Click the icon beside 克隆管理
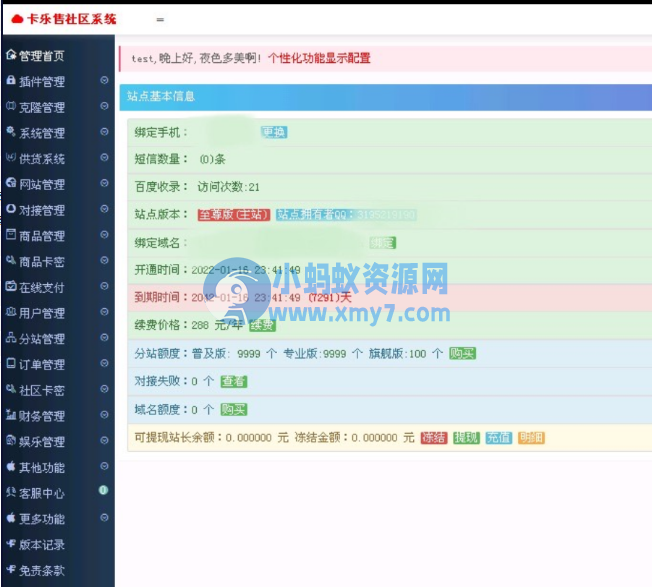The width and height of the screenshot is (652, 587). pos(11,106)
